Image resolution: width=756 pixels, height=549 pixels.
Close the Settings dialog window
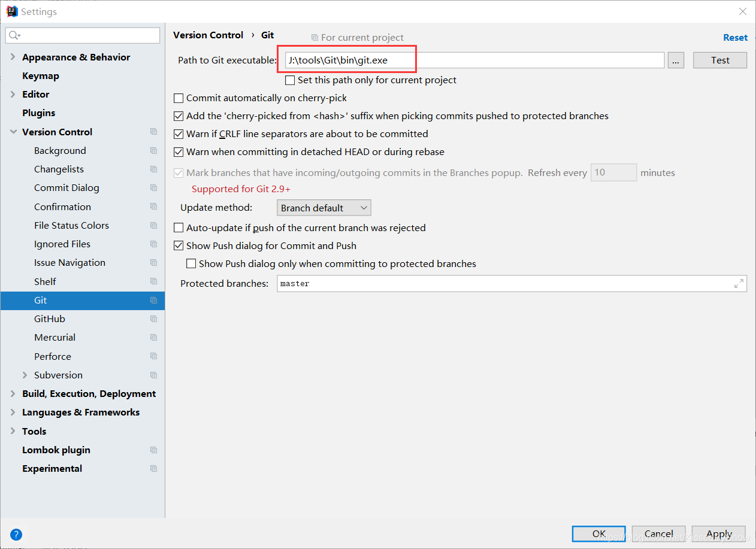[742, 11]
